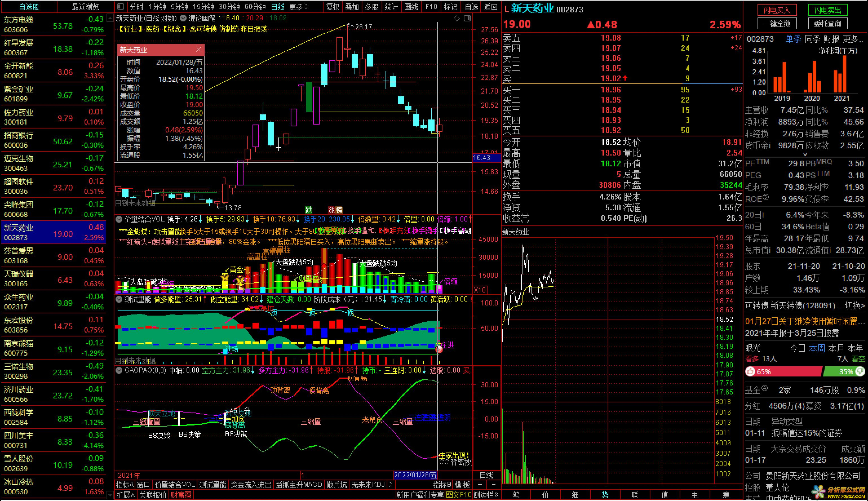Image resolution: width=868 pixels, height=501 pixels.
Task: Open the chart indicator dropdown beside 缠论画笔
Action: (183, 18)
